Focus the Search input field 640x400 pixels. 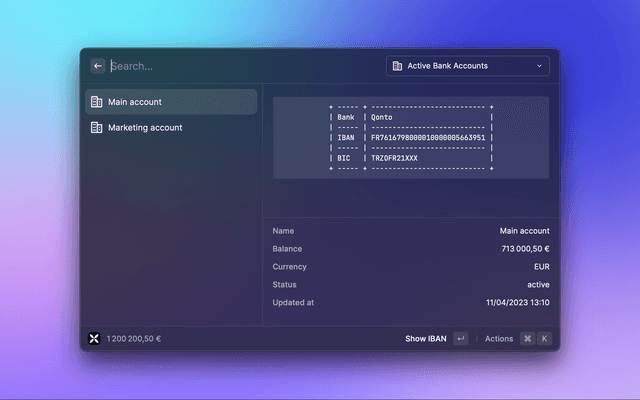(240, 66)
